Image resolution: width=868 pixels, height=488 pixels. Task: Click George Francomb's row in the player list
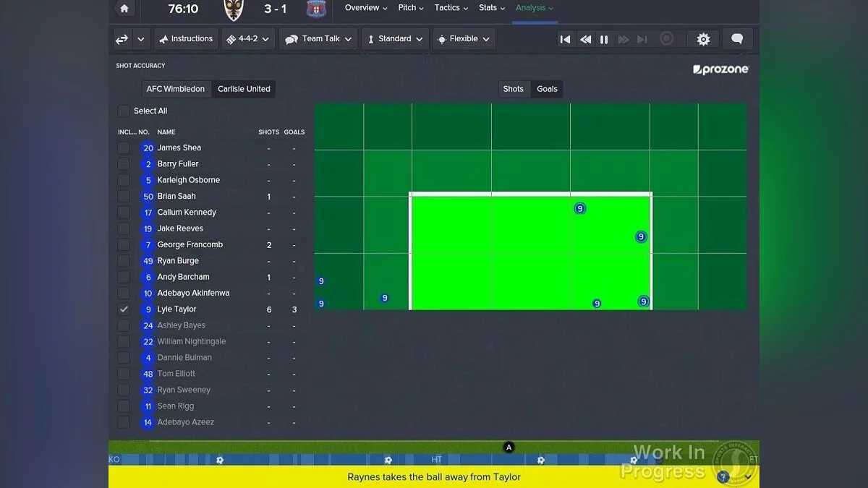[188, 244]
